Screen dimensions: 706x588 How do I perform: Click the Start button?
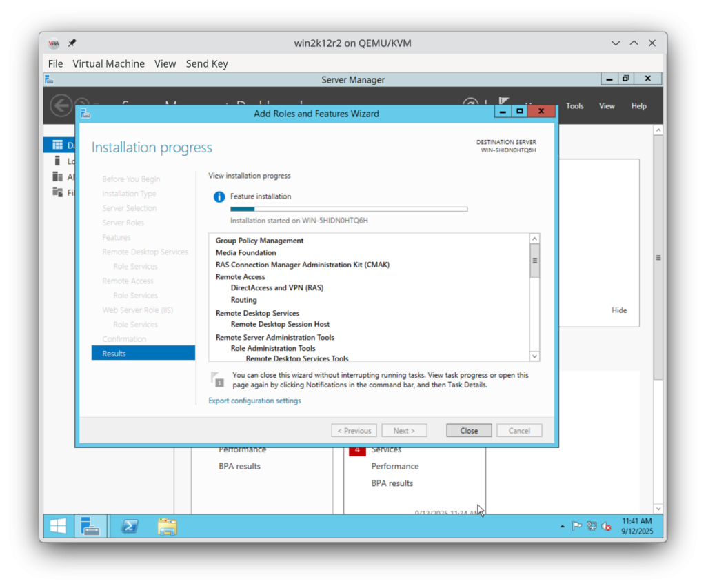point(57,526)
